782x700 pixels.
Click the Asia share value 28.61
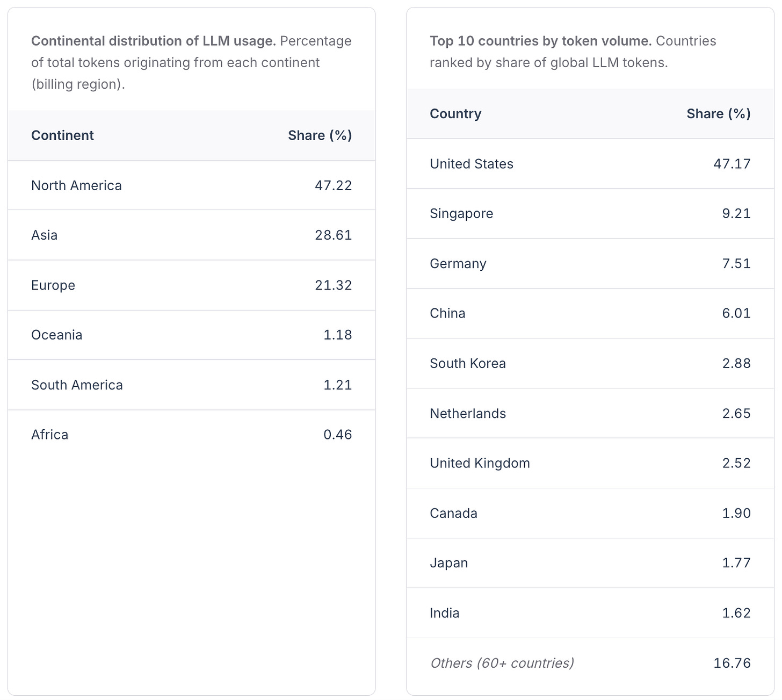[x=333, y=235]
